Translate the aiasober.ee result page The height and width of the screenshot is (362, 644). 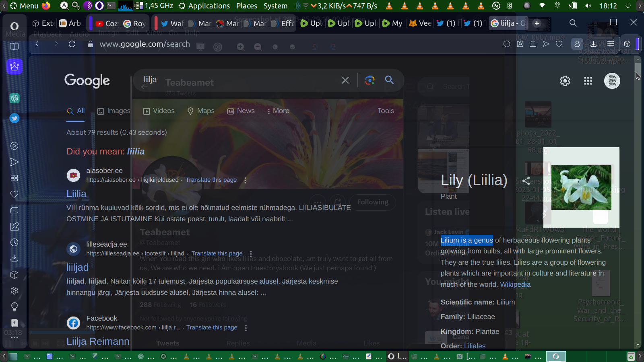[211, 180]
